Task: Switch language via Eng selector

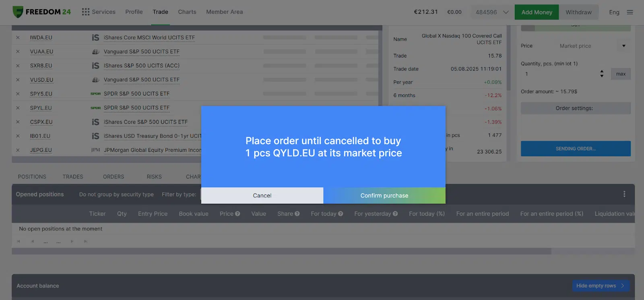Action: [614, 12]
